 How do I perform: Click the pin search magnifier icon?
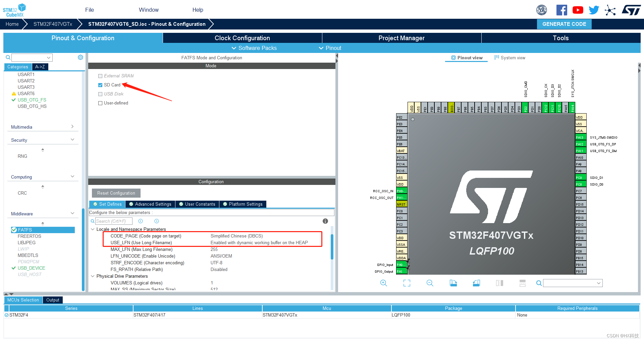[539, 283]
